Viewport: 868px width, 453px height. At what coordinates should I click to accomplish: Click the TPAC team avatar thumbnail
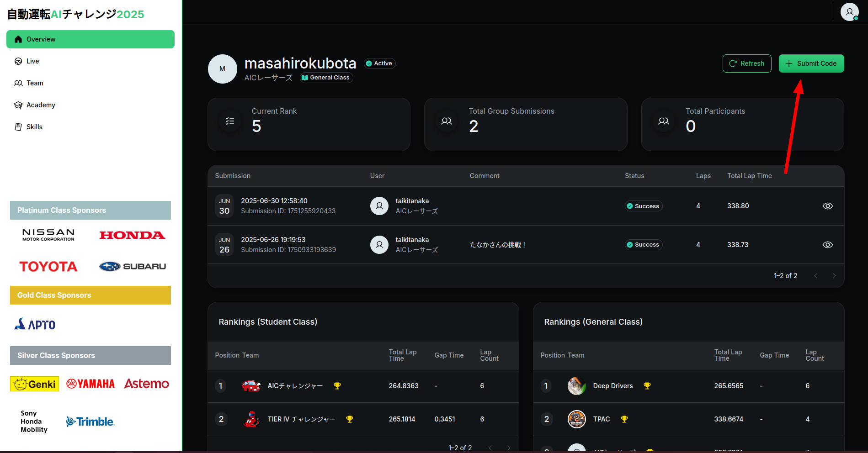576,419
